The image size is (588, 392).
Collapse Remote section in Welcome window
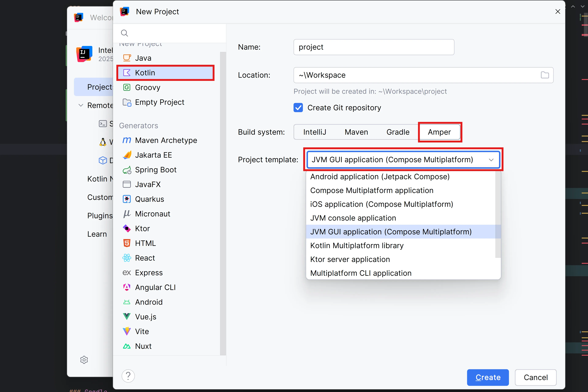pyautogui.click(x=81, y=106)
